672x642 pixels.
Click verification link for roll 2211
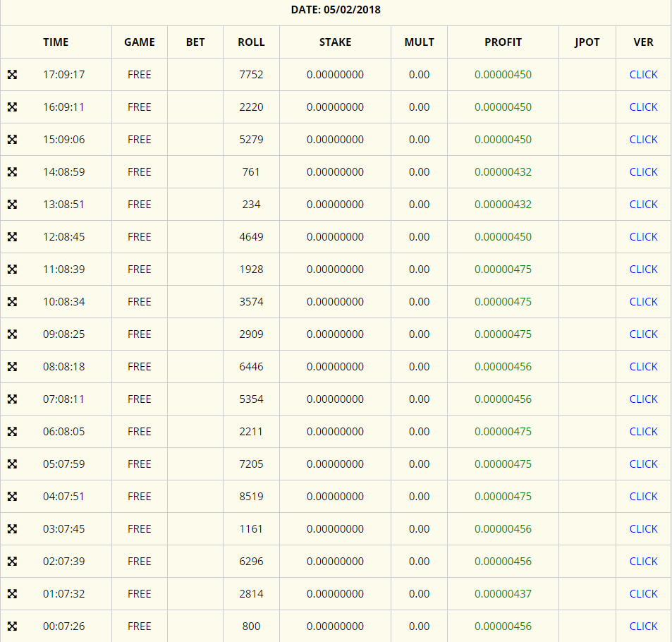click(x=643, y=432)
